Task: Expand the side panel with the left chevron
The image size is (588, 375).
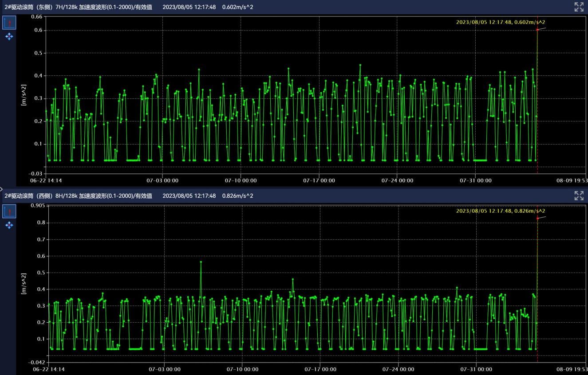Action: 2,189
